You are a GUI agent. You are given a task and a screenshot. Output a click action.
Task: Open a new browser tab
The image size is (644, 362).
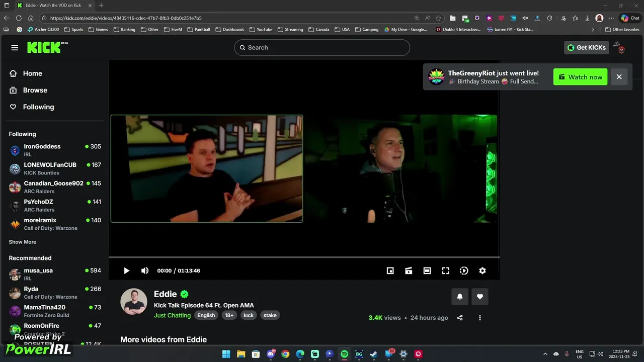click(101, 6)
